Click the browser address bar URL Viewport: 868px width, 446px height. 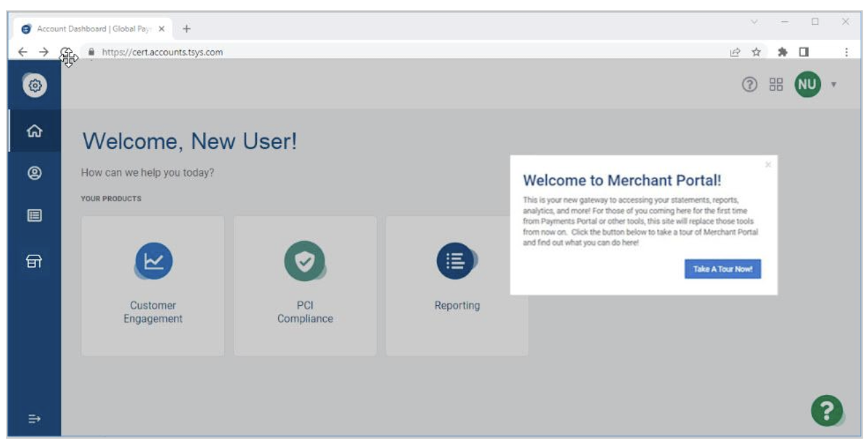[x=163, y=52]
